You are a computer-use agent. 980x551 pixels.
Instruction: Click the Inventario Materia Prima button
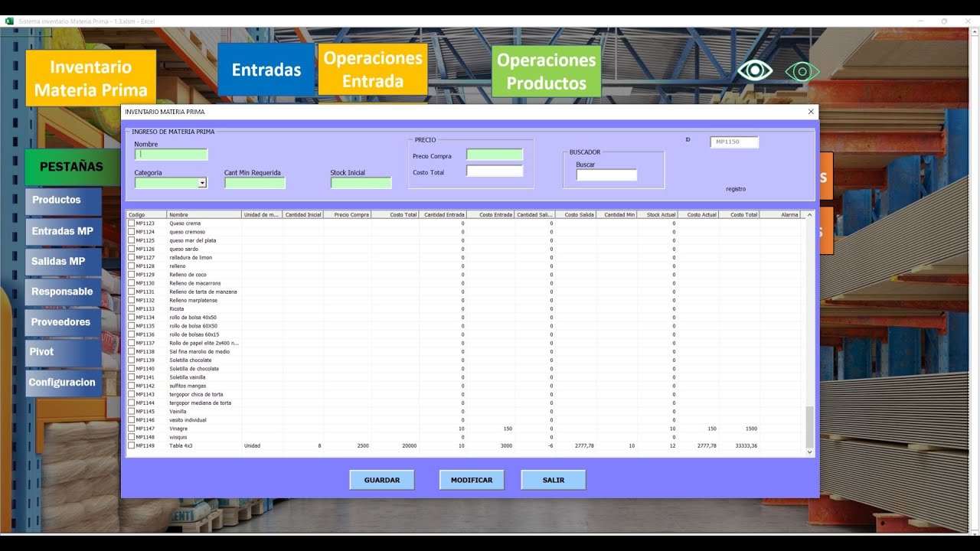coord(91,78)
